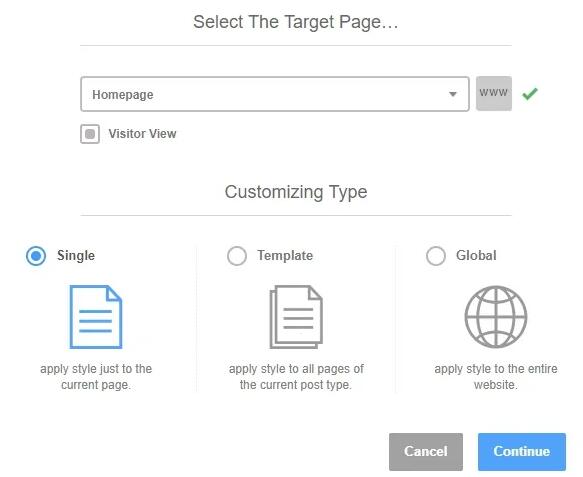Screen dimensions: 583x477
Task: Click the Global label text
Action: (x=476, y=256)
